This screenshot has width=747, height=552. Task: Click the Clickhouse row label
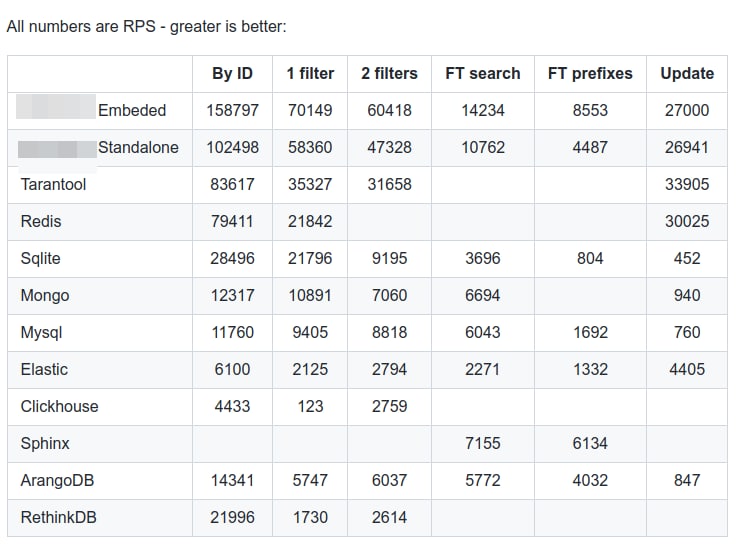(59, 406)
